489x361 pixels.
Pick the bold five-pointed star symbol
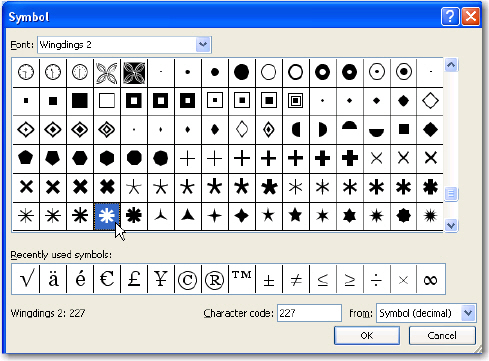coord(295,215)
